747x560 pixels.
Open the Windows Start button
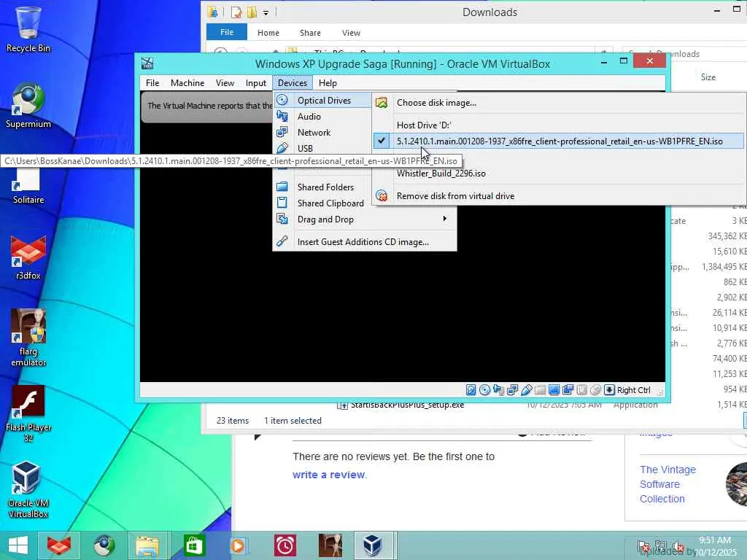point(18,545)
